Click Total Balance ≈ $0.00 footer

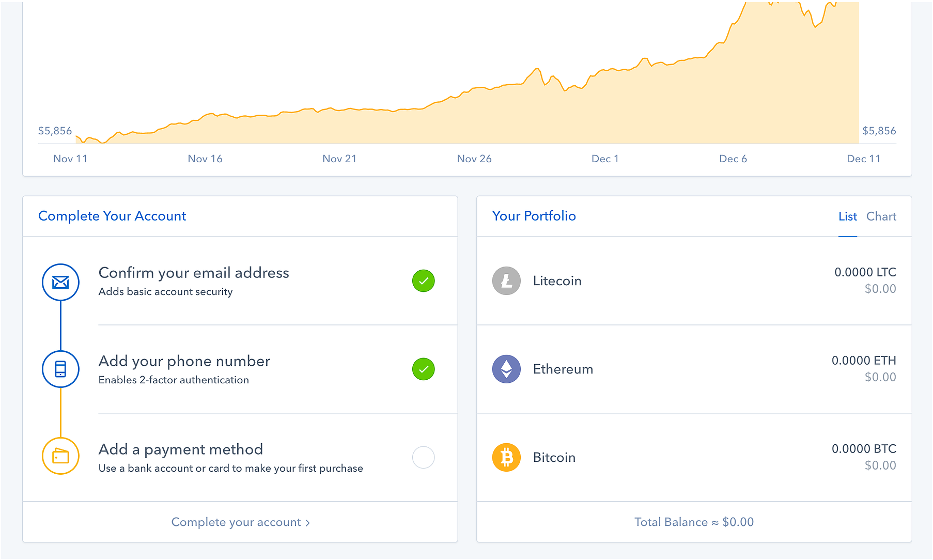[x=694, y=522]
